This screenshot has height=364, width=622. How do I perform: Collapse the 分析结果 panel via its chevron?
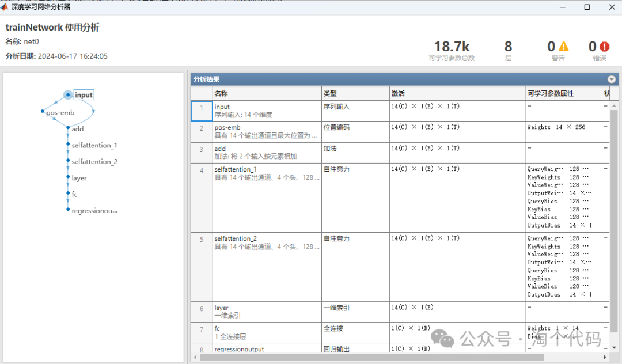coord(612,79)
